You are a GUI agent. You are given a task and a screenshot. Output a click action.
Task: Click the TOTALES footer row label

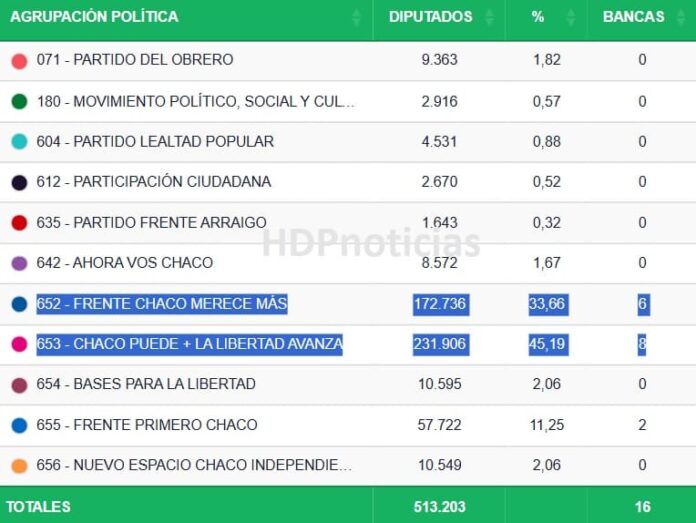pyautogui.click(x=40, y=506)
